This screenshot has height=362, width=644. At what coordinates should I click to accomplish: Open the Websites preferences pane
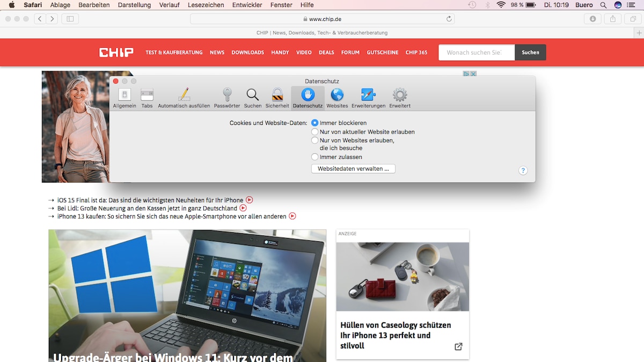pos(337,99)
